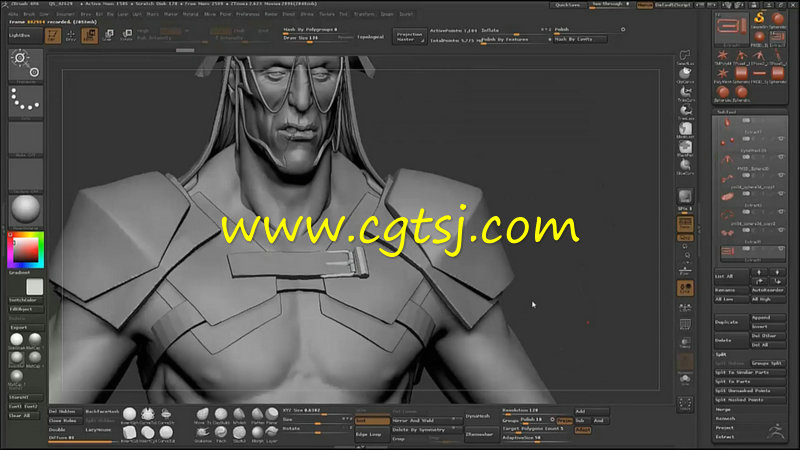Screen dimensions: 800x450
Task: Click the SwitchColor button
Action: 26,300
